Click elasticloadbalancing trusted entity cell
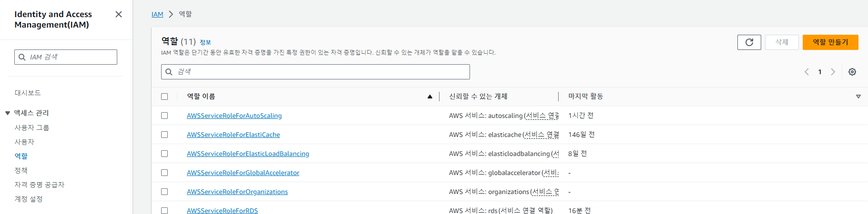Image resolution: width=868 pixels, height=214 pixels. 504,154
